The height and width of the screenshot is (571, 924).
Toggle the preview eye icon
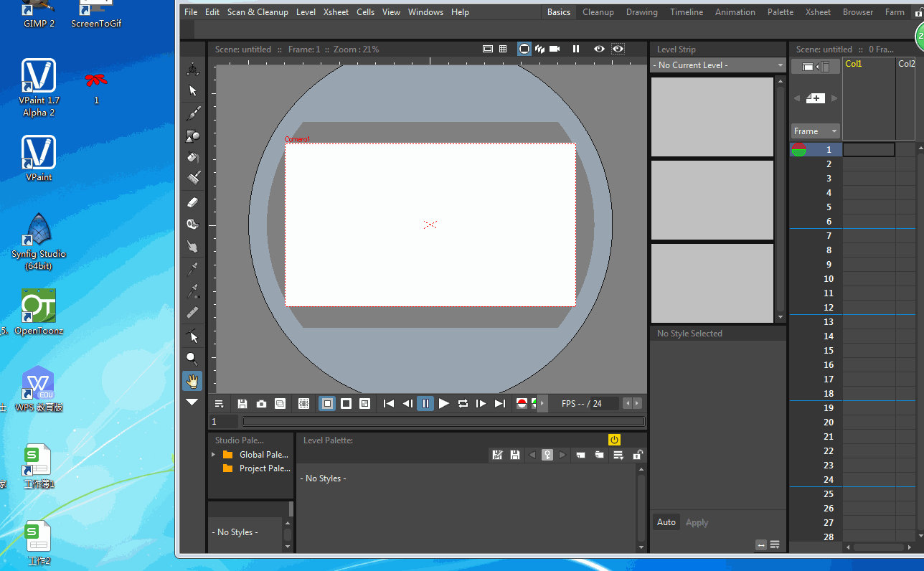pos(599,49)
